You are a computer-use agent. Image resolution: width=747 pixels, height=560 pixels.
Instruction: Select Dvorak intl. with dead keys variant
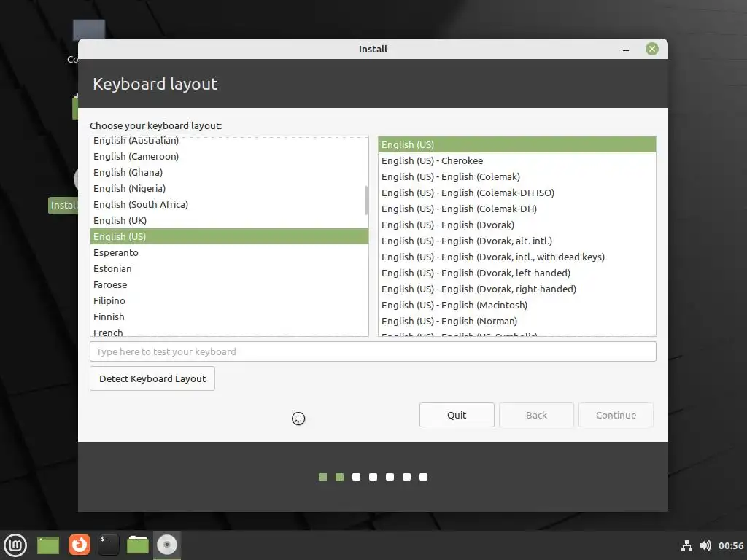[517, 257]
